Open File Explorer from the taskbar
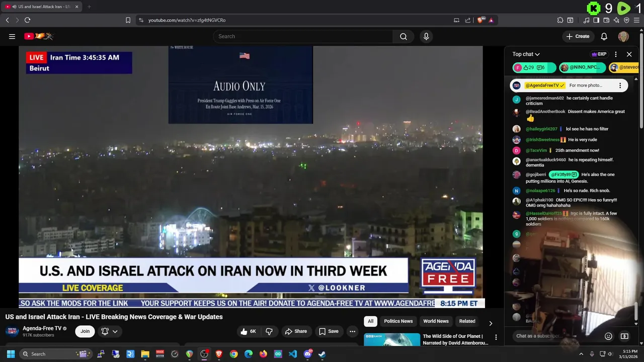644x362 pixels. click(x=145, y=354)
